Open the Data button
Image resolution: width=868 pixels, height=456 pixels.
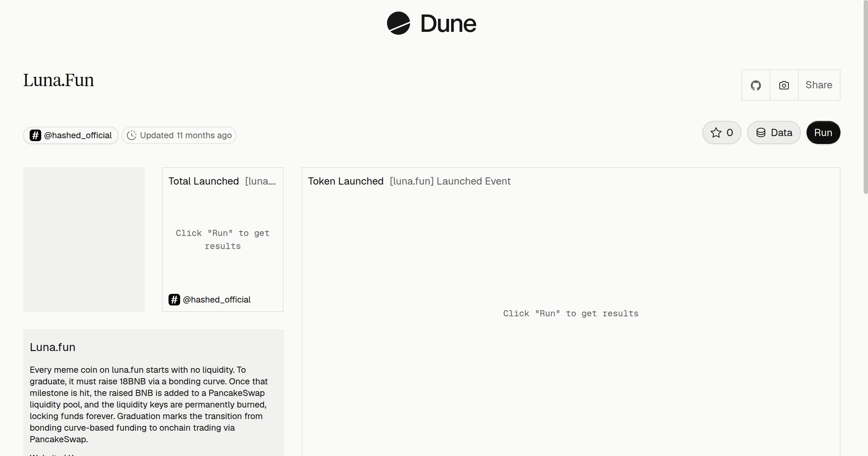click(x=774, y=132)
